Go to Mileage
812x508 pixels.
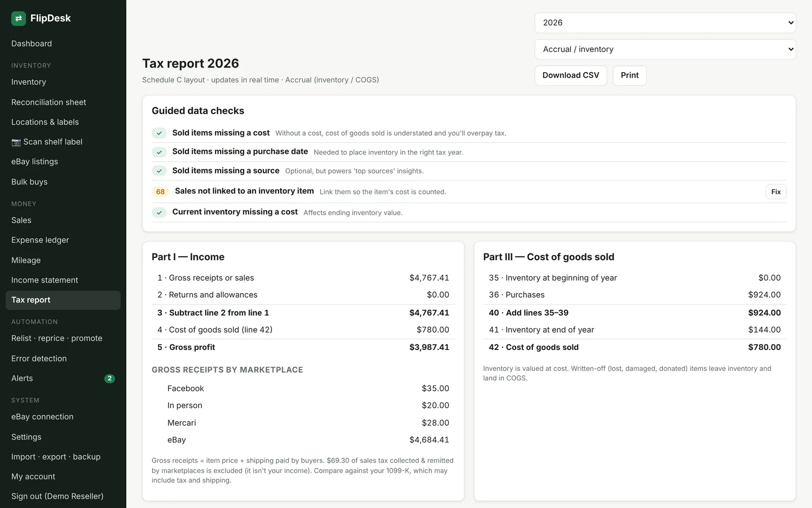pos(63,260)
